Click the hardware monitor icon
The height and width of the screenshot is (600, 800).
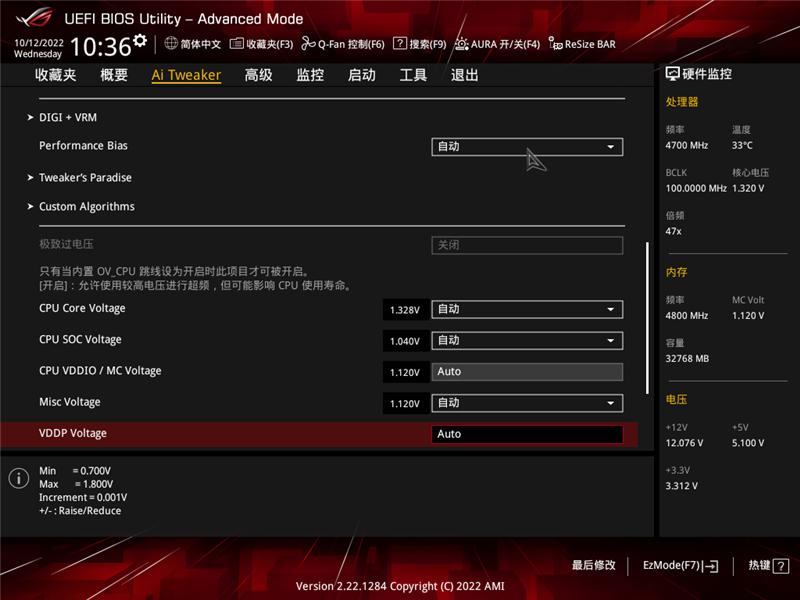[x=672, y=74]
